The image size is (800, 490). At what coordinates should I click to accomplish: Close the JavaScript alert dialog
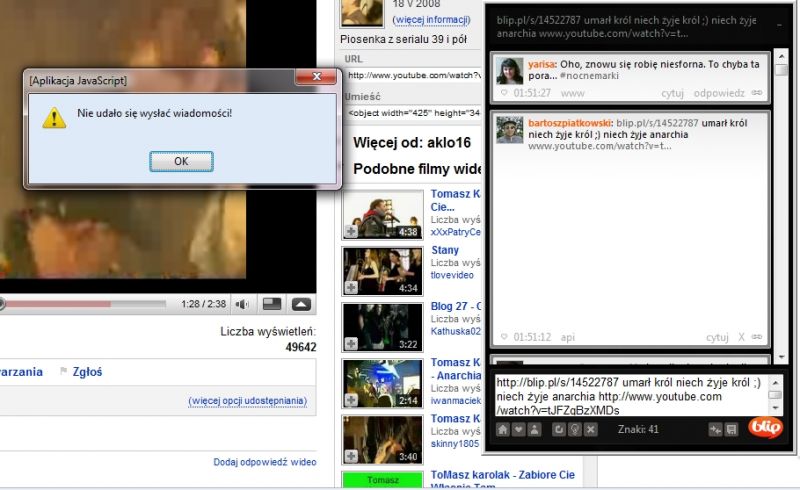316,77
